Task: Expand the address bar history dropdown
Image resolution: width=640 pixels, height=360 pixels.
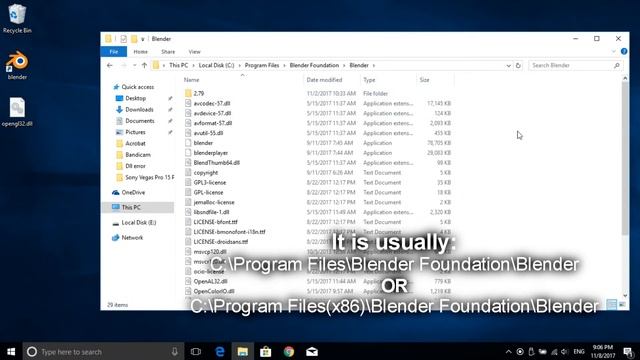Action: click(x=508, y=65)
